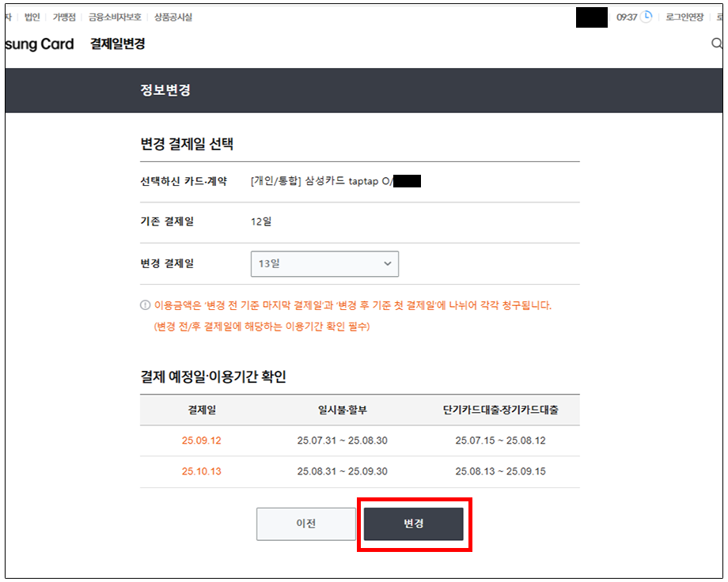Image resolution: width=728 pixels, height=582 pixels.
Task: Click the search magnifier icon
Action: click(716, 44)
